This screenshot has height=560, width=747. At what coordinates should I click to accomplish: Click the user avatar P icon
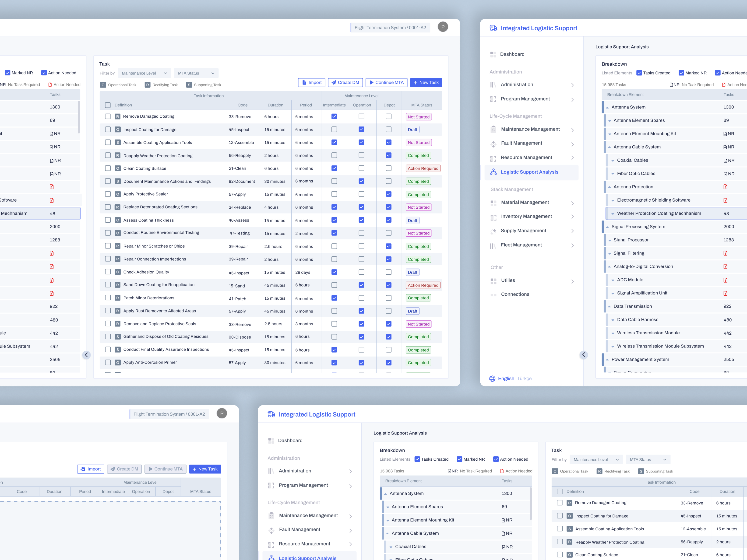point(443,27)
